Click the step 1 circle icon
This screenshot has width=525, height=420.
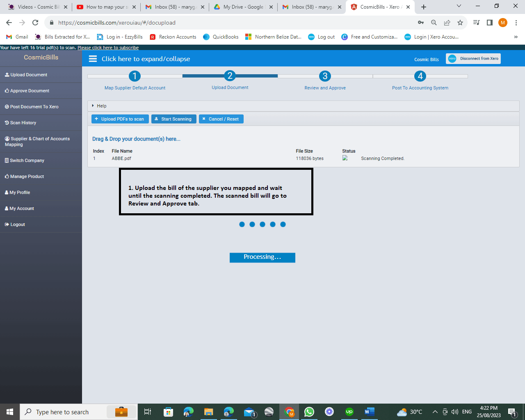click(x=135, y=76)
